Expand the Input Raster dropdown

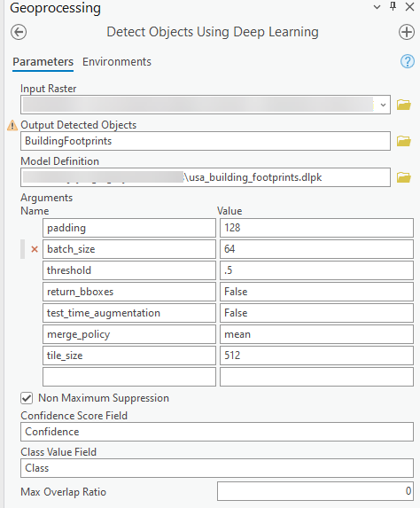point(383,105)
